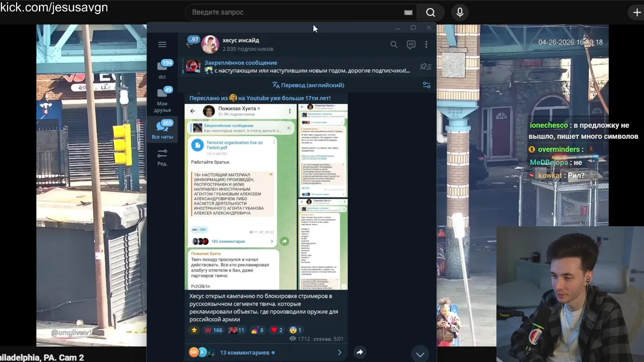Open the translation settings sliders icon
Viewport: 644px width, 362px height.
(427, 85)
